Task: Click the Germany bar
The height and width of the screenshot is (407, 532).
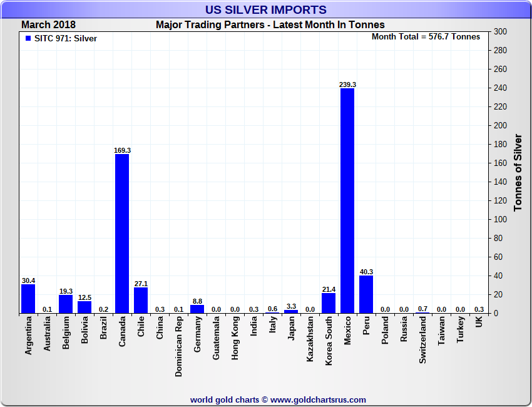Action: tap(197, 309)
